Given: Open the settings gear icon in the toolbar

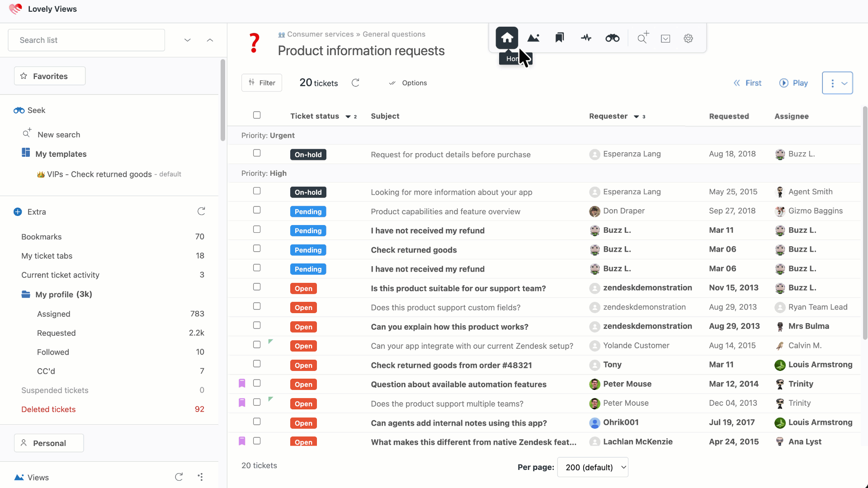Looking at the screenshot, I should coord(688,38).
